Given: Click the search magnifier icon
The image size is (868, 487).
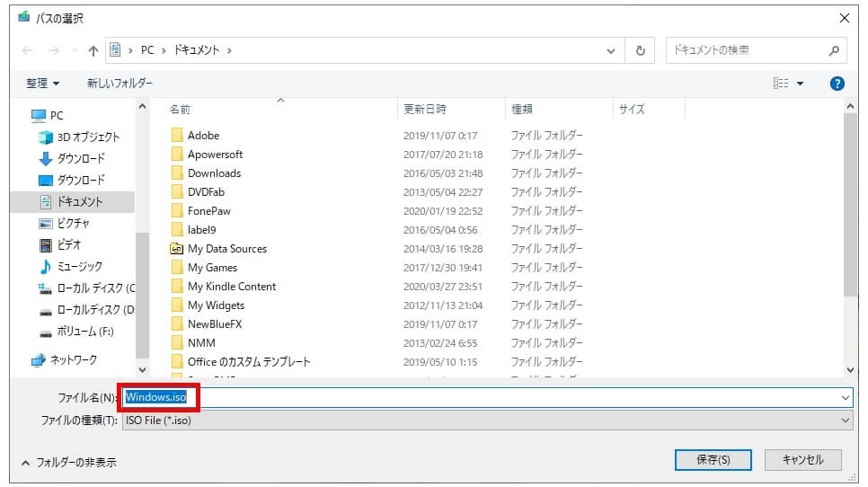Looking at the screenshot, I should [834, 51].
